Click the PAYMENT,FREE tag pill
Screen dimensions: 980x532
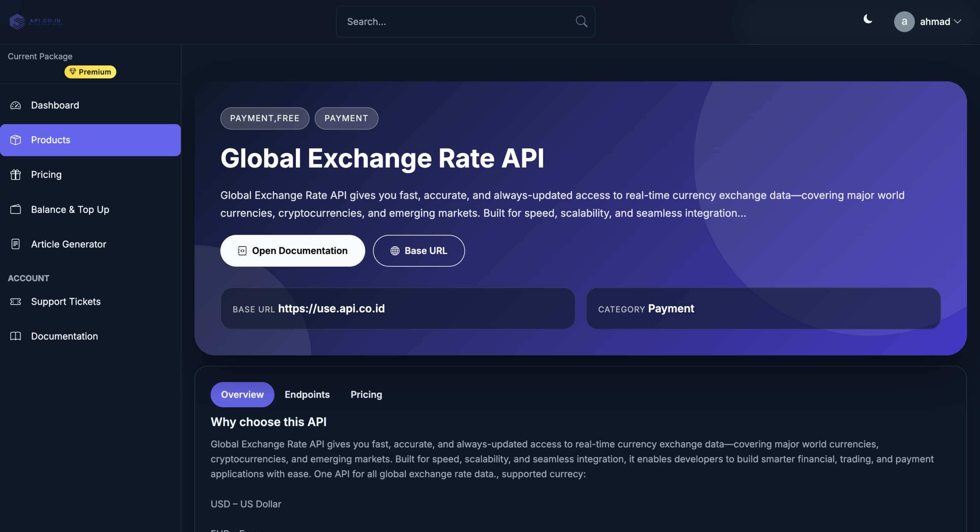click(265, 118)
